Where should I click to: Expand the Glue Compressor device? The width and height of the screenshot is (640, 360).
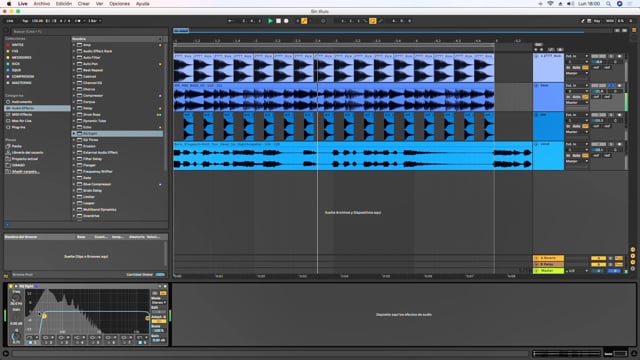tap(74, 184)
